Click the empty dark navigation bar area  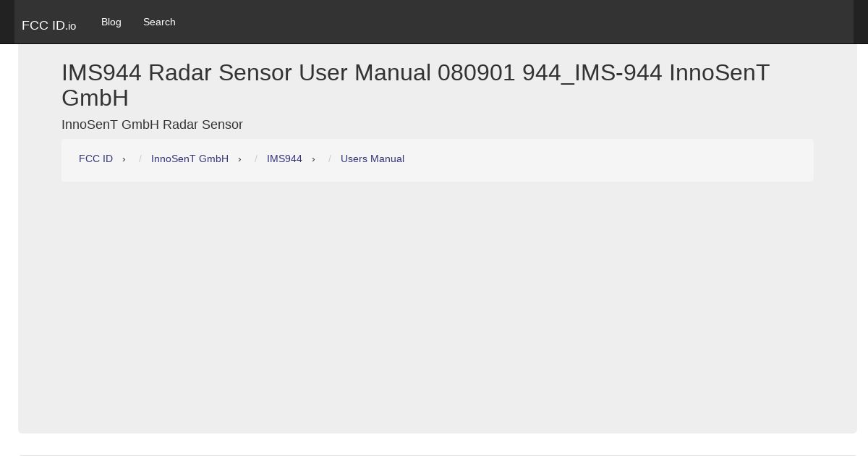click(x=514, y=22)
